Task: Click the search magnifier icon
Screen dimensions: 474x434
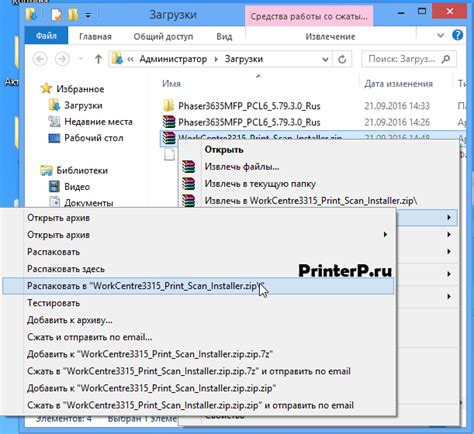Action: 446,59
